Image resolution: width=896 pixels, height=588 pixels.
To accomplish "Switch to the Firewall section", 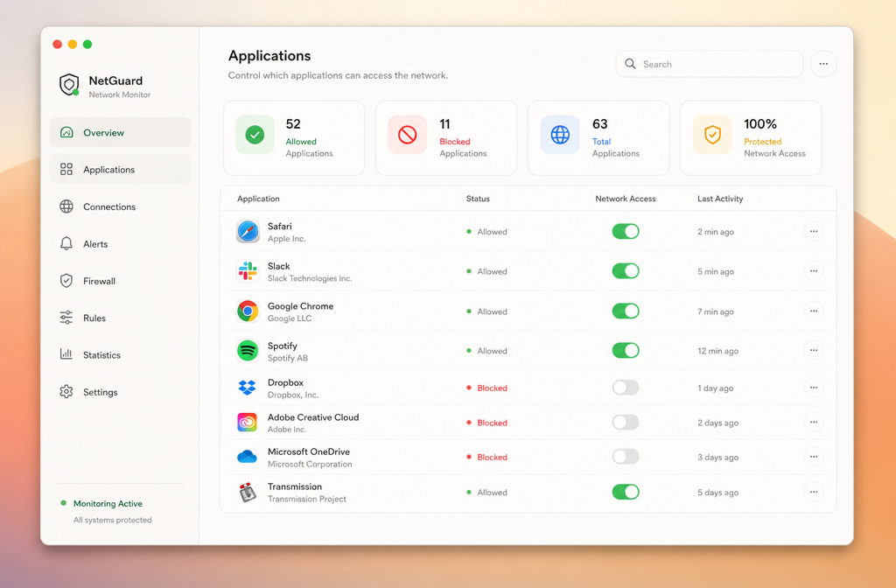I will pyautogui.click(x=120, y=281).
